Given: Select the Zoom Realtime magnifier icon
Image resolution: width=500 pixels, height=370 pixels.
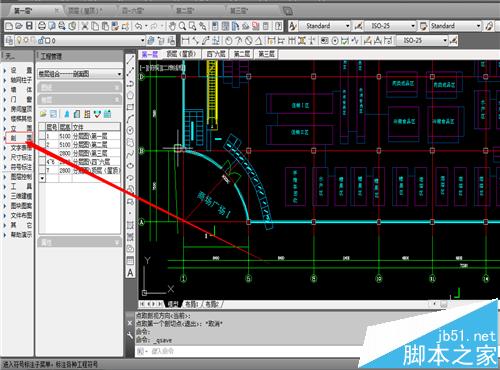Looking at the screenshot, I should [182, 26].
